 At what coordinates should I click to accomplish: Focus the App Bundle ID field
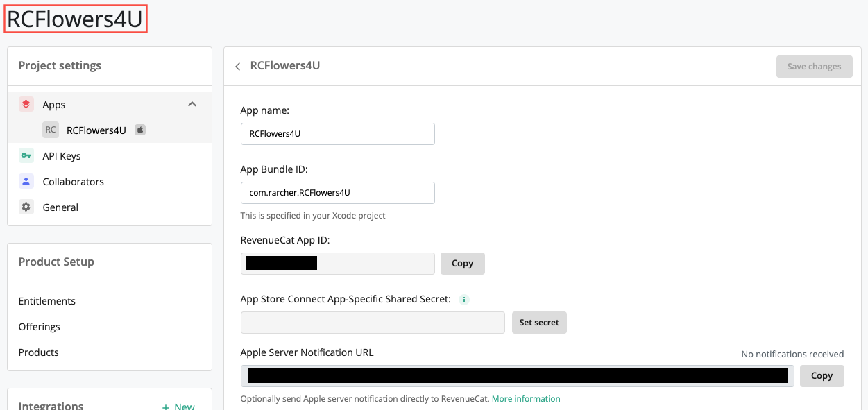click(338, 193)
